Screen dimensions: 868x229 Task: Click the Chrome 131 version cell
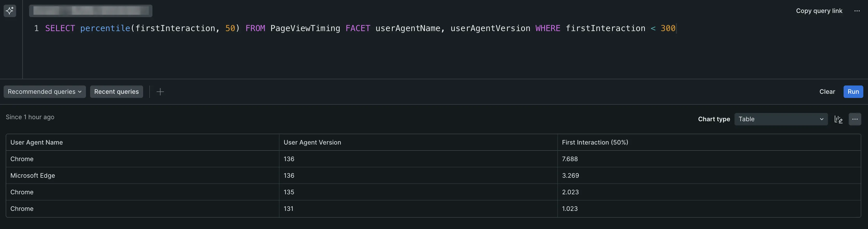click(x=289, y=209)
